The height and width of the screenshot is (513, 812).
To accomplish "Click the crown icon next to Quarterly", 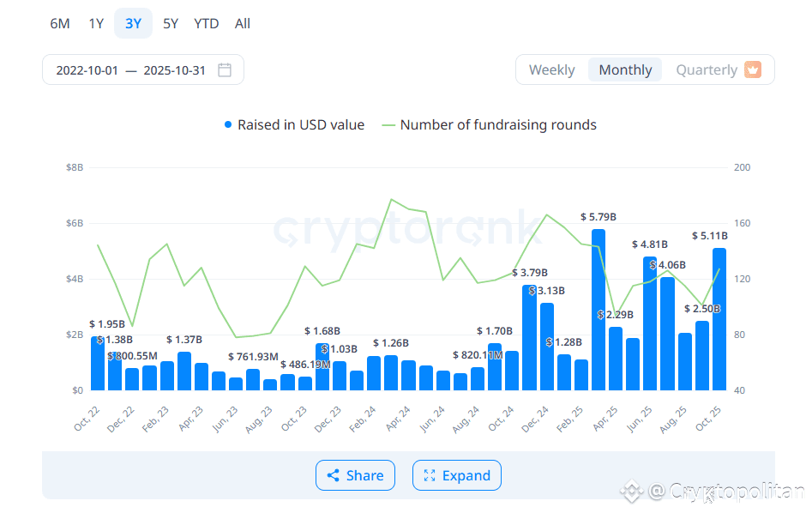I will point(753,69).
